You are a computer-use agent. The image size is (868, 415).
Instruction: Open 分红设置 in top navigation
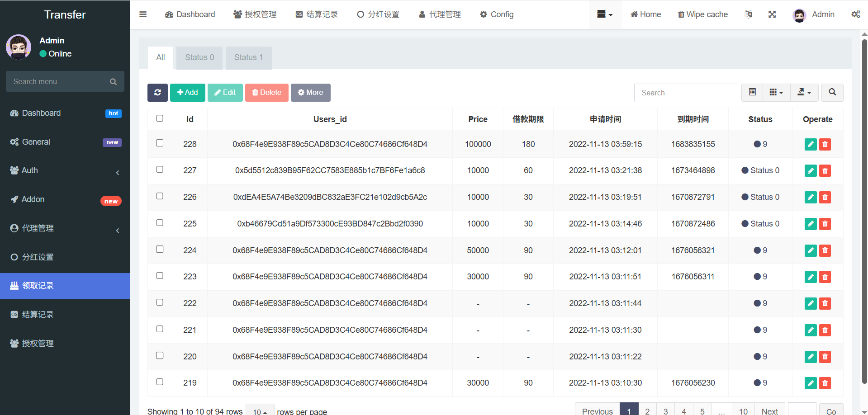[378, 14]
